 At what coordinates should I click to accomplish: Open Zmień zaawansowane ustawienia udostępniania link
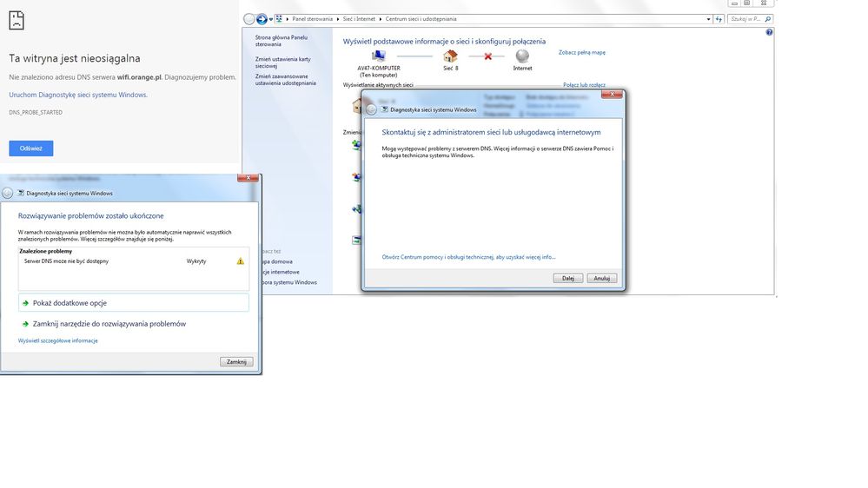click(x=286, y=80)
